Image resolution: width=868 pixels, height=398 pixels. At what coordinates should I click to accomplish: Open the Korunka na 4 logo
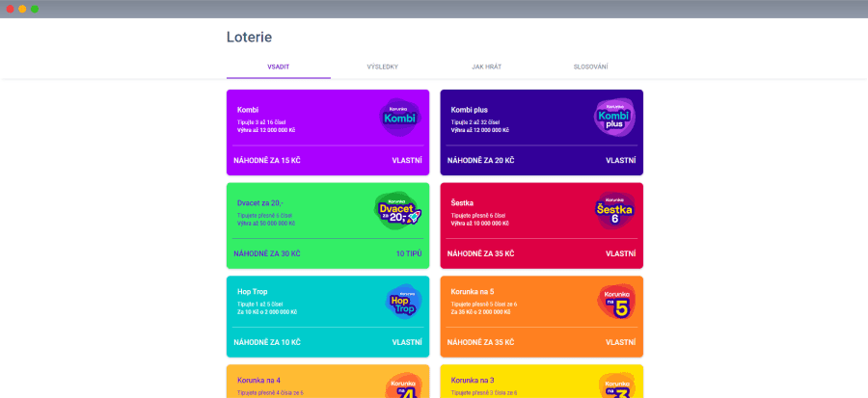point(403,385)
